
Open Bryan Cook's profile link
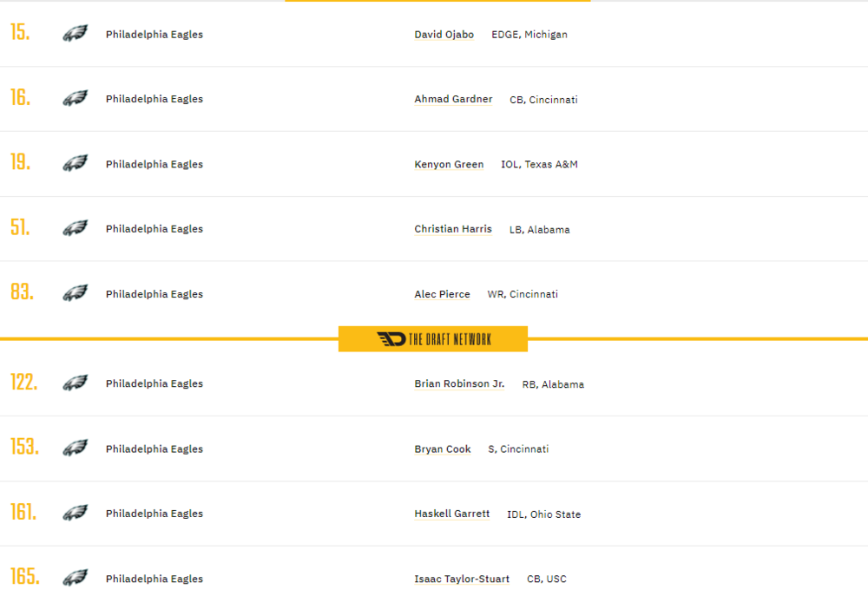click(443, 449)
